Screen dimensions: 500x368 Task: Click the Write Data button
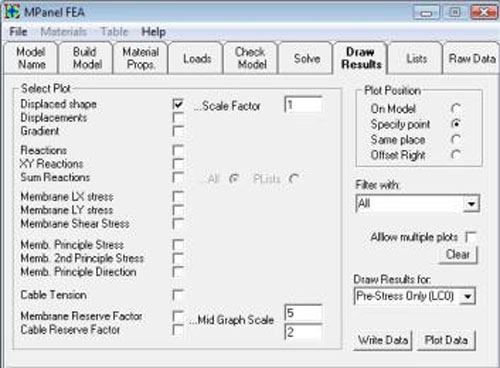tap(383, 340)
